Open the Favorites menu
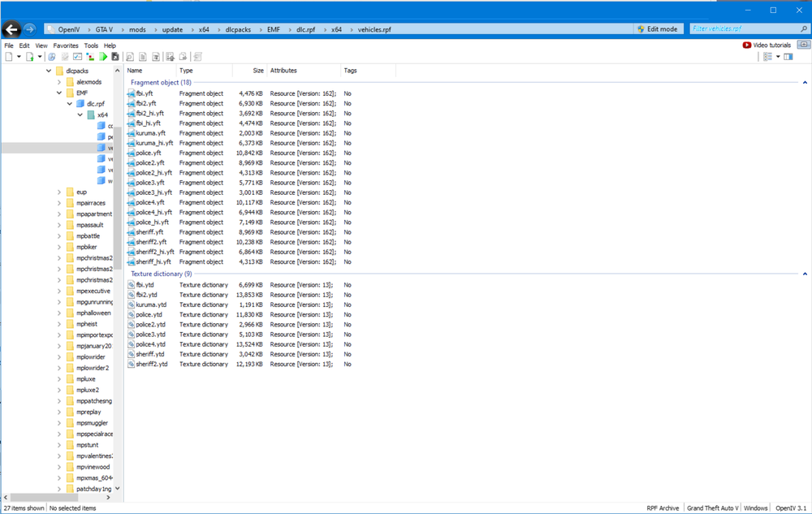The image size is (812, 514). [x=66, y=45]
